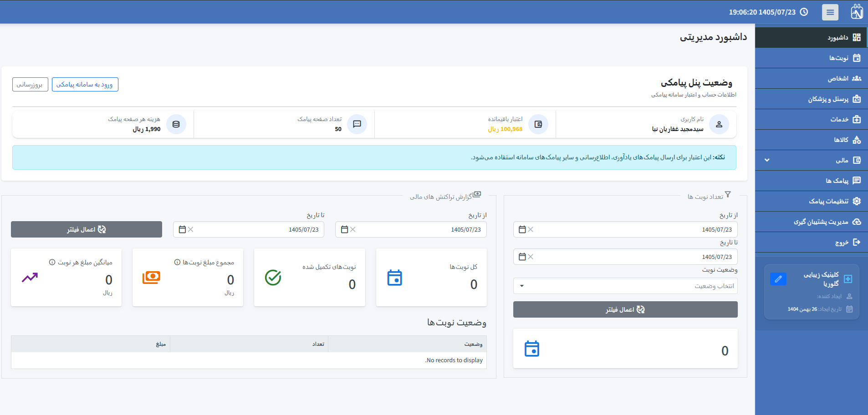The width and height of the screenshot is (868, 415).
Task: Open پرسنل و پزشکان sidebar item
Action: 812,99
